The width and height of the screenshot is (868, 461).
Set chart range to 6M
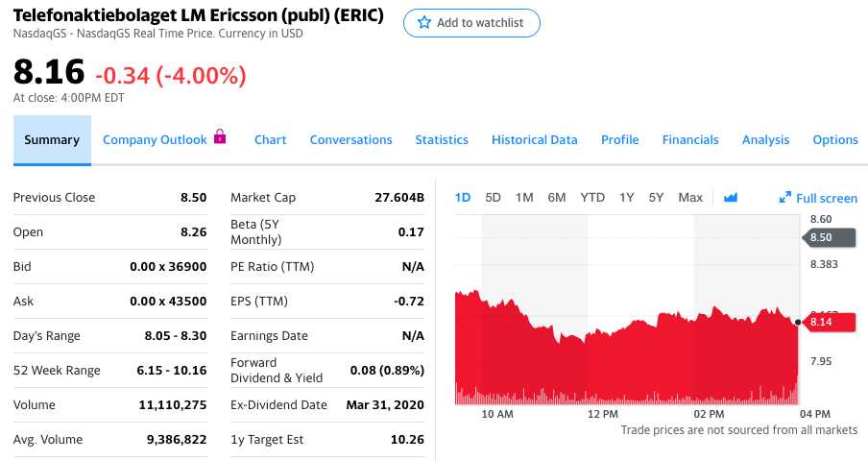[x=557, y=198]
